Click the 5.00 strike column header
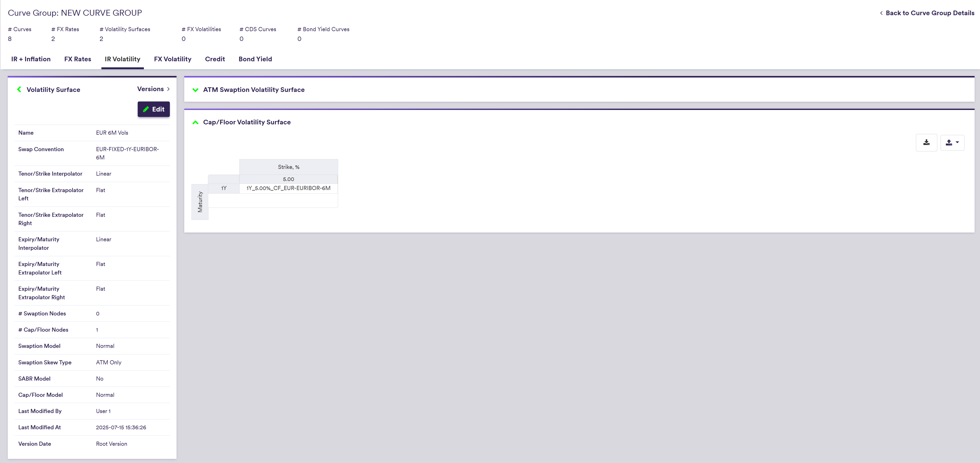The image size is (980, 463). point(288,179)
